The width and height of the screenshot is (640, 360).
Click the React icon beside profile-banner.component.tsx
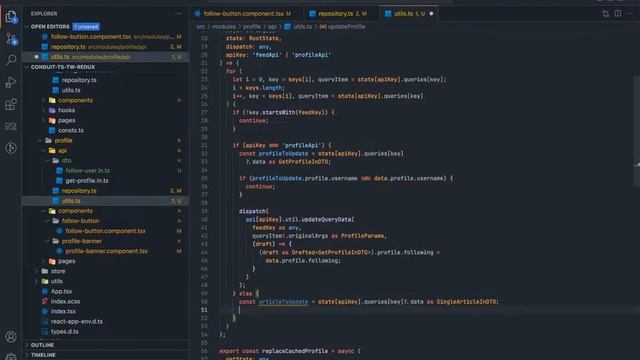pos(60,251)
